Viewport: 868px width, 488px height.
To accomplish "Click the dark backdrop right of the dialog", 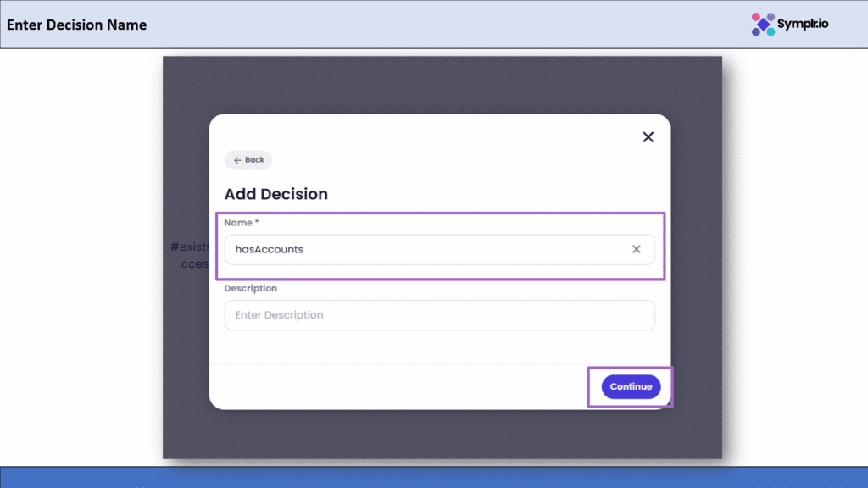I will pos(696,254).
